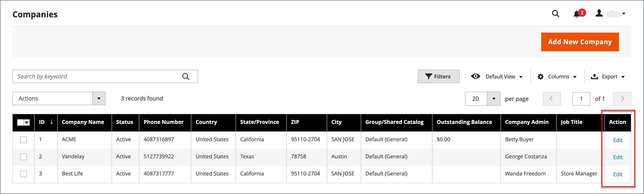Click the current page number field
644x194 pixels.
pyautogui.click(x=581, y=99)
